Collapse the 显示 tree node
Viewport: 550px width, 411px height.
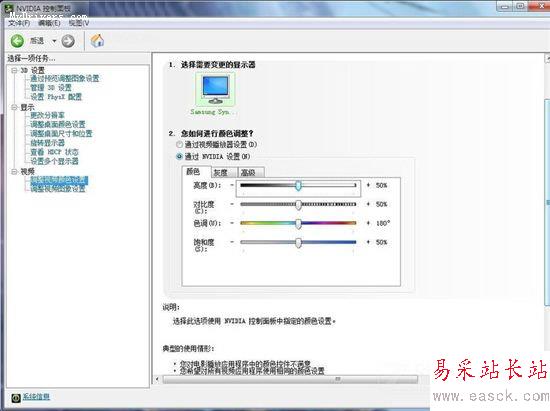14,107
